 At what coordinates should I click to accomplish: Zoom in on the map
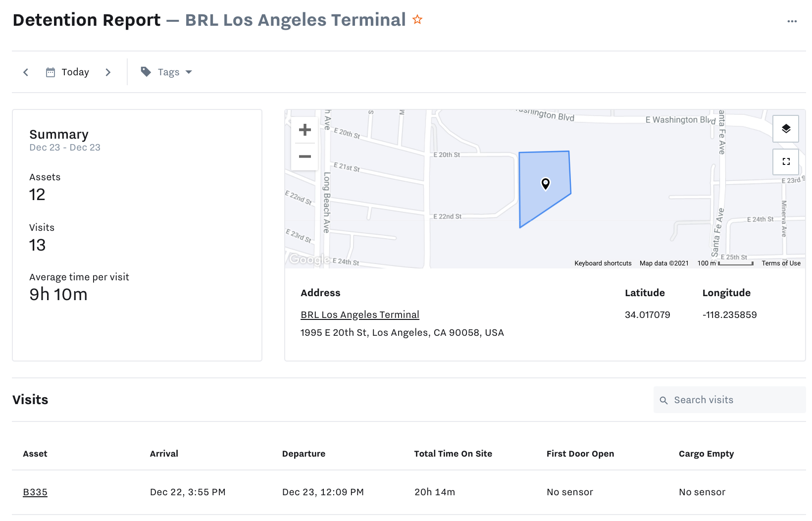(x=305, y=130)
